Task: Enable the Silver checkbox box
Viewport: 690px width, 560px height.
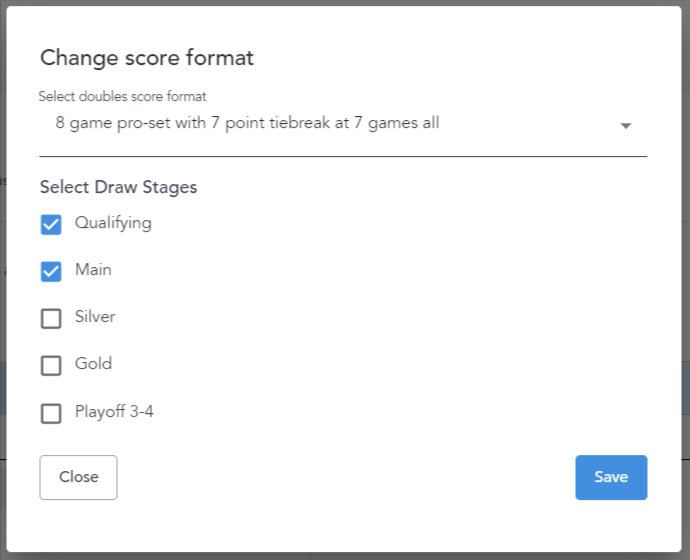Action: click(x=51, y=318)
